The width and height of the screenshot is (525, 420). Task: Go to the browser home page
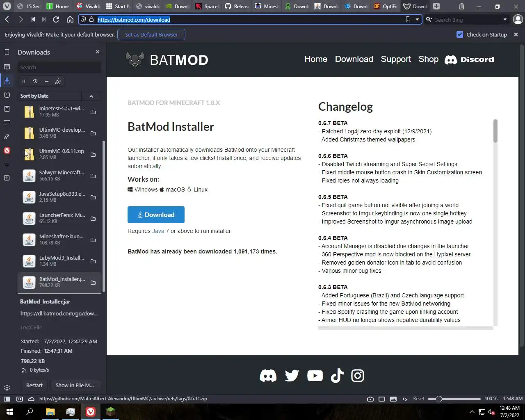tap(70, 19)
